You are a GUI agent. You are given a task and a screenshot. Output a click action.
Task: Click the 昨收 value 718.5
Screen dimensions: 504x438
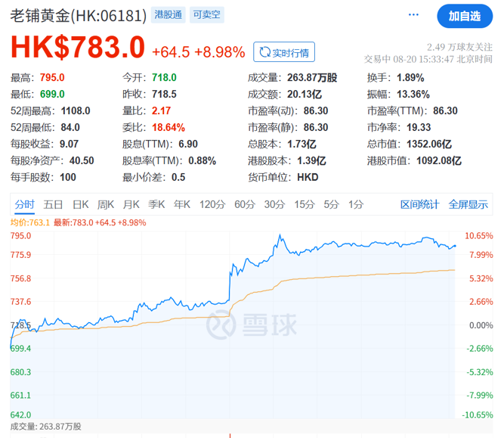coord(164,95)
